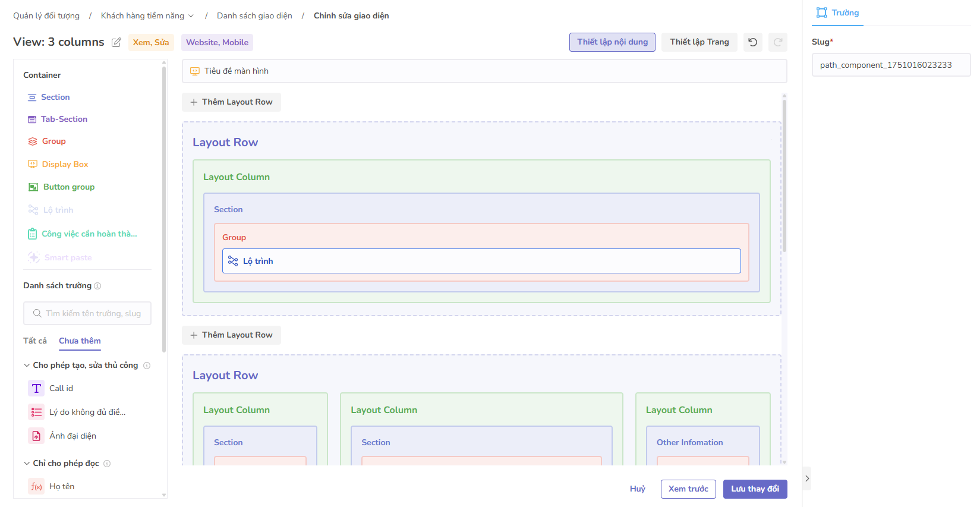The width and height of the screenshot is (980, 507).
Task: Switch to the Tất cả tab
Action: pyautogui.click(x=35, y=341)
